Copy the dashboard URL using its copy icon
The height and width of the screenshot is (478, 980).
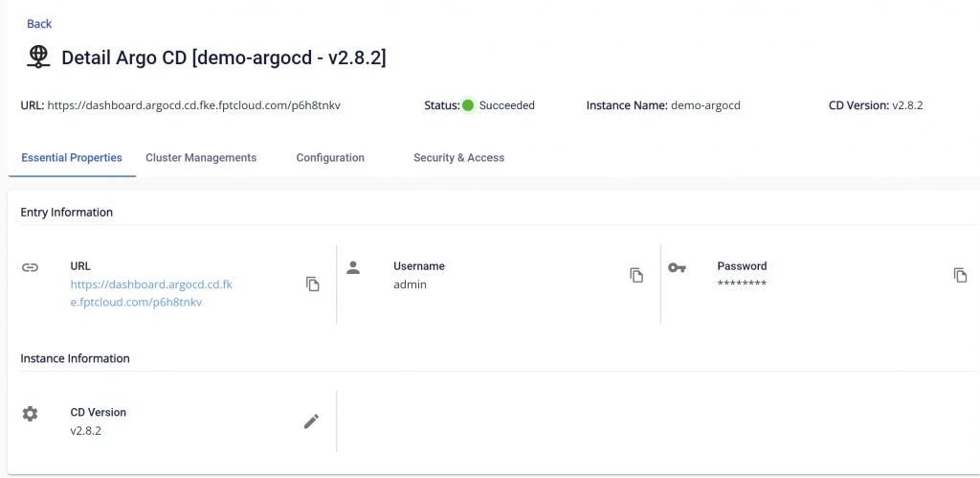[313, 284]
